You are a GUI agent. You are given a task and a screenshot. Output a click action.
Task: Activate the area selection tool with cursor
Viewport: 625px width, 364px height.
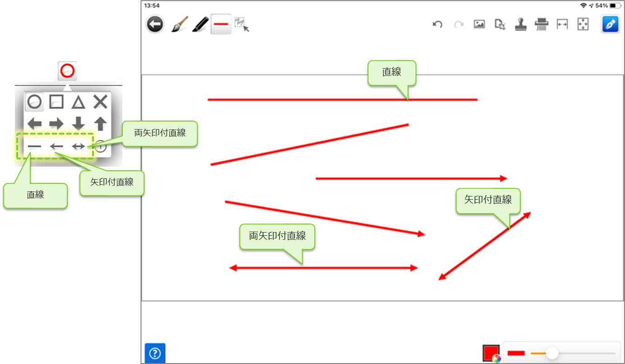click(x=242, y=24)
